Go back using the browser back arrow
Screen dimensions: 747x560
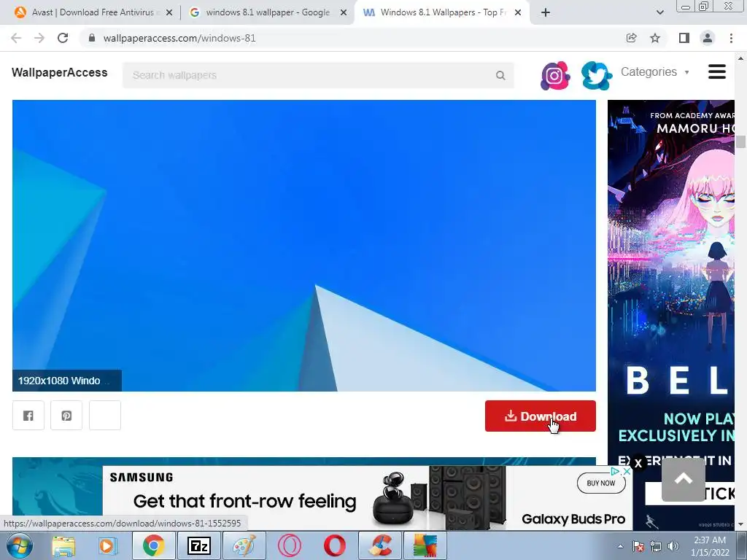[16, 38]
